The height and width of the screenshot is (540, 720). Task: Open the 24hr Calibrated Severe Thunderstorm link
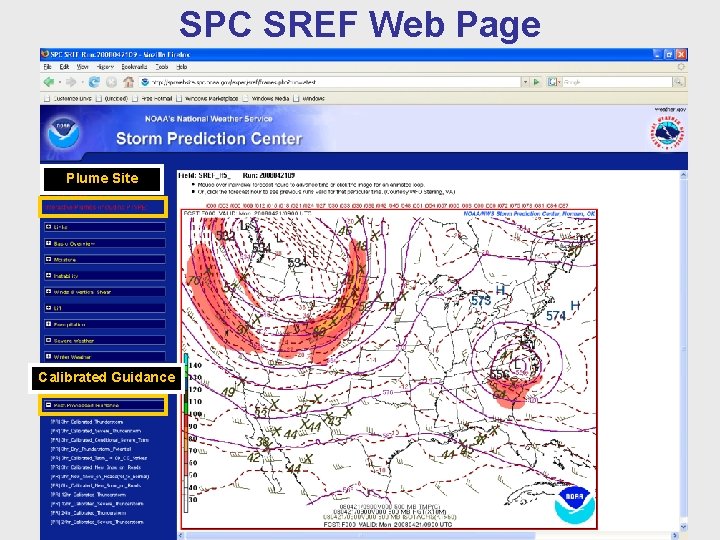click(x=97, y=522)
